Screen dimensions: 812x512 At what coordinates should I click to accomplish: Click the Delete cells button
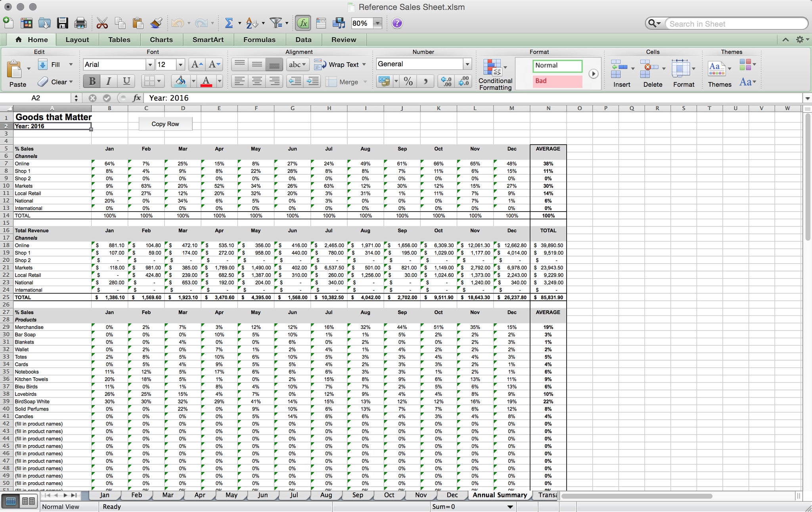(653, 74)
